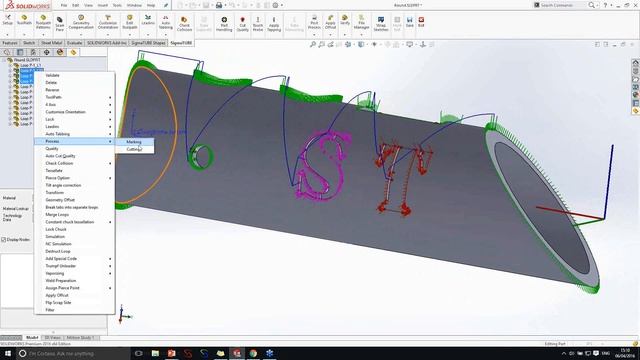Click the Verify ribbon icon
The width and height of the screenshot is (640, 360).
345,20
